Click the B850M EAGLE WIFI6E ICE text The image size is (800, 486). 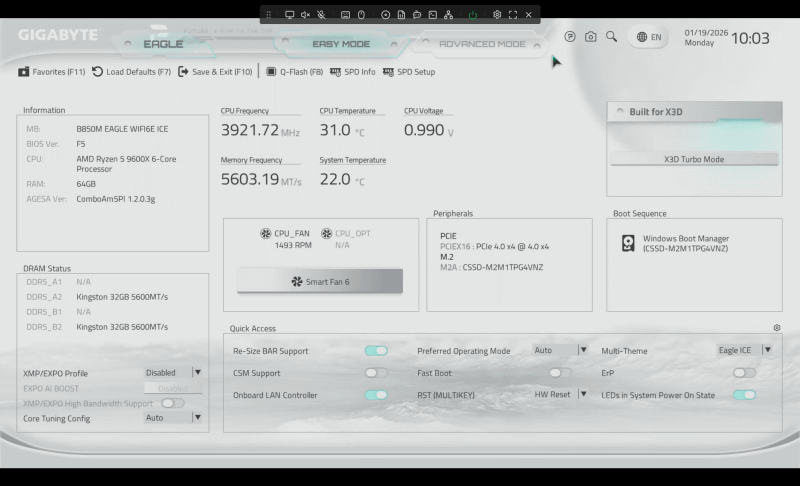[x=122, y=129]
